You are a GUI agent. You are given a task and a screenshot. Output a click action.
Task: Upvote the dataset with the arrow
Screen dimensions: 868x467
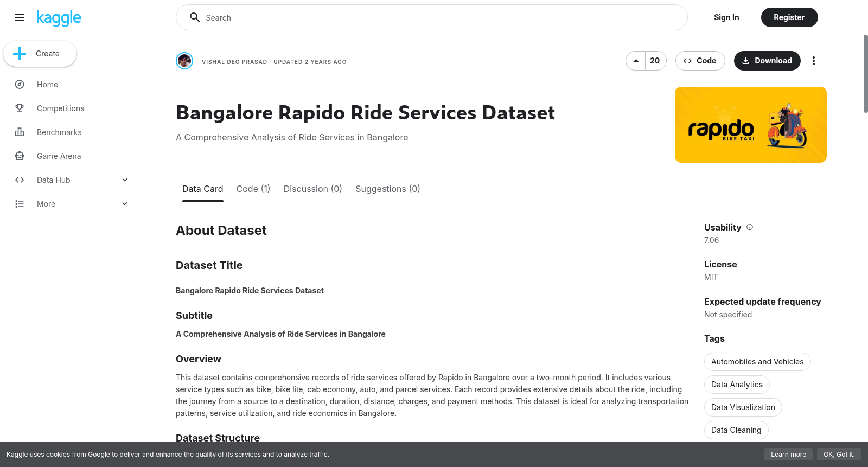pos(636,61)
